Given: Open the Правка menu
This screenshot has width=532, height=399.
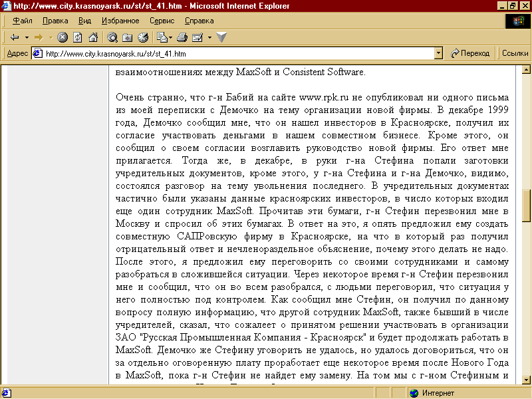Looking at the screenshot, I should 55,21.
